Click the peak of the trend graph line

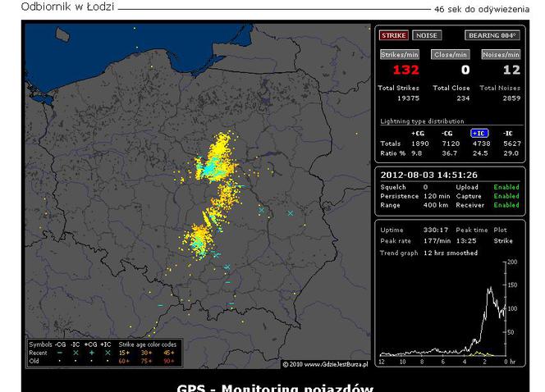click(x=491, y=288)
